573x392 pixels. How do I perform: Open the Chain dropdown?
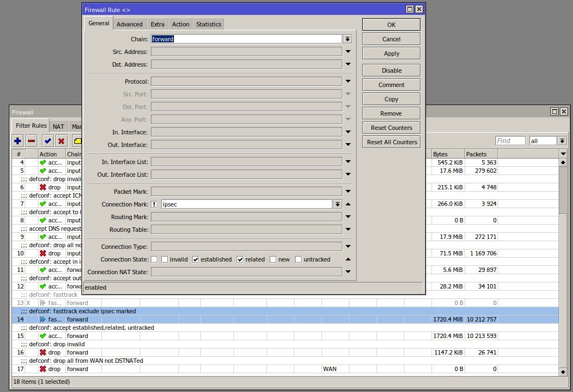[347, 39]
